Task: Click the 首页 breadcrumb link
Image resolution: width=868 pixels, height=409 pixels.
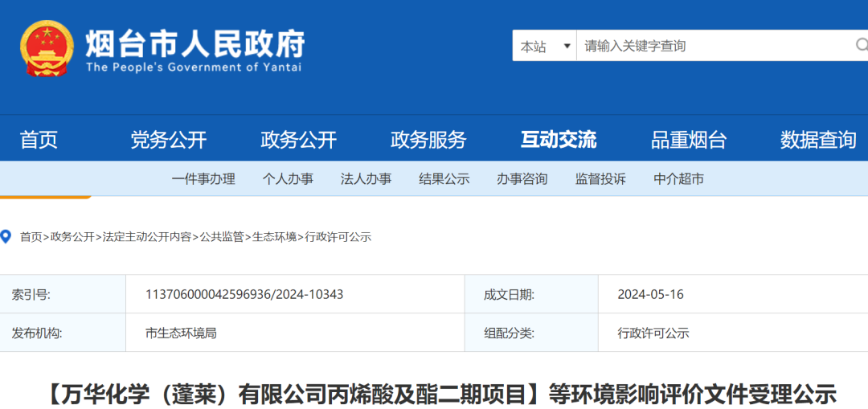Action: tap(31, 237)
